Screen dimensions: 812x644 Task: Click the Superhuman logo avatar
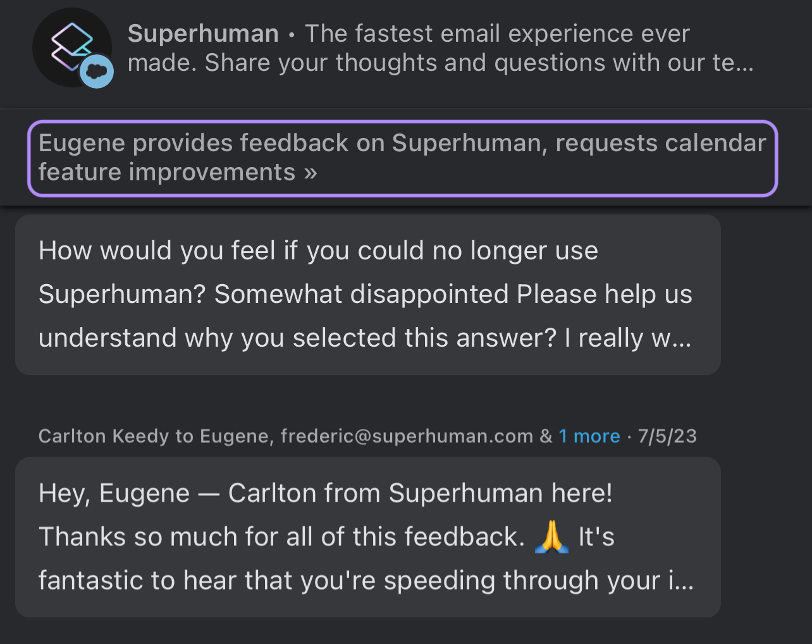click(x=72, y=47)
